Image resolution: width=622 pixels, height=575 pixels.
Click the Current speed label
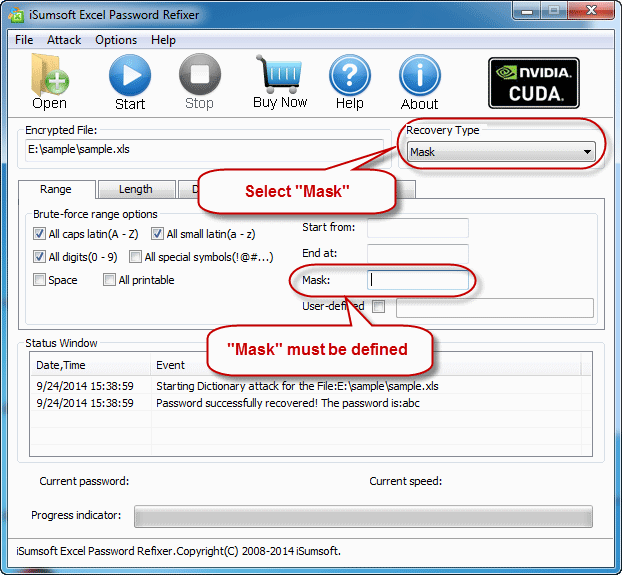[x=405, y=481]
